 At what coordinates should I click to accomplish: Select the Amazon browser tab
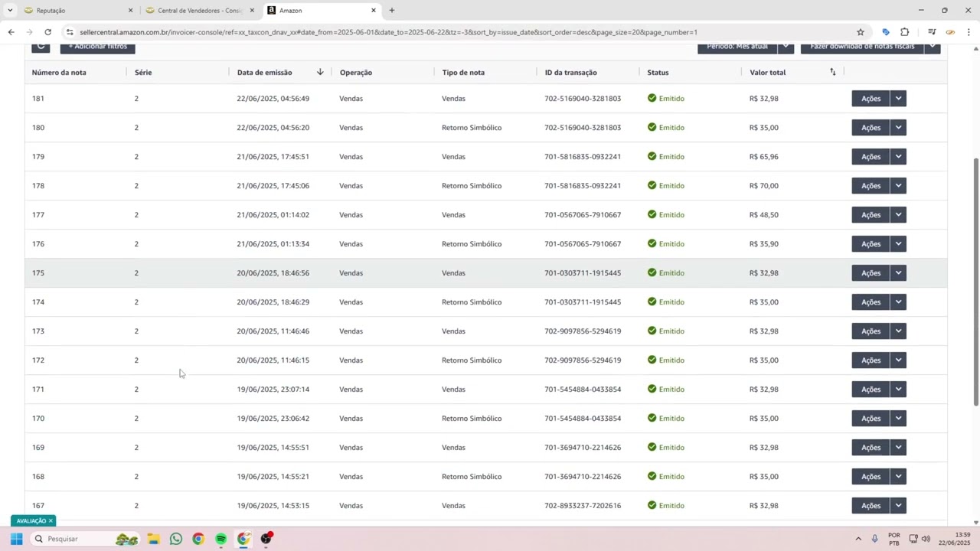322,11
